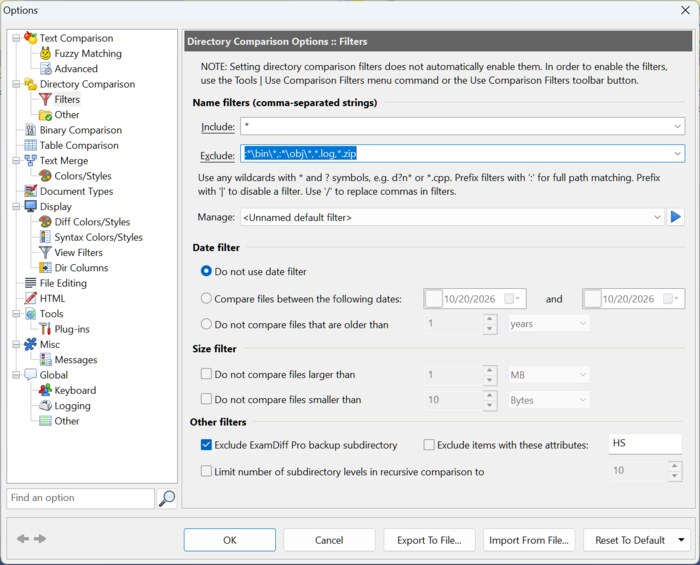Click the attributes HS text field
This screenshot has width=700, height=565.
point(645,444)
